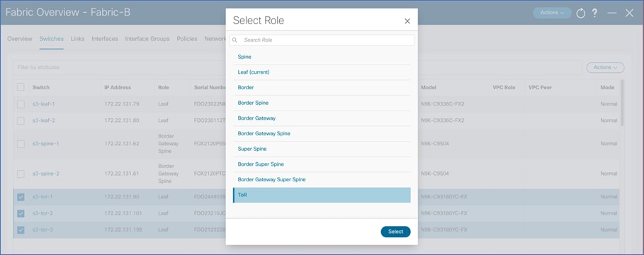Close the Fabric Overview window
This screenshot has height=255, width=644.
(x=629, y=13)
